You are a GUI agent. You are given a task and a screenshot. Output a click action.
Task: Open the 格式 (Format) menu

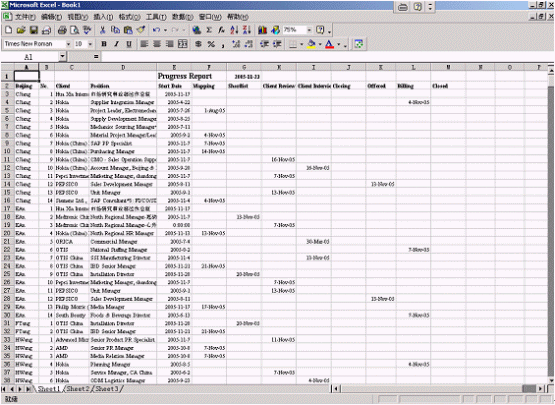click(130, 17)
